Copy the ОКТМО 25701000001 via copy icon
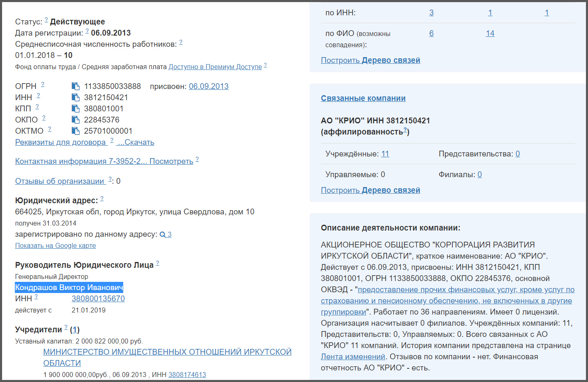Viewport: 588px width, 382px height. click(76, 131)
